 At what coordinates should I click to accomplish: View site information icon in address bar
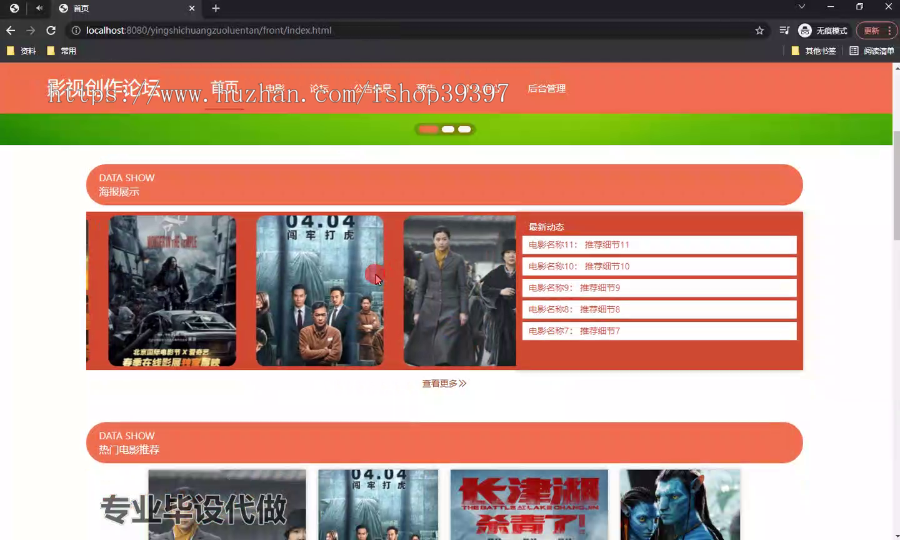[x=76, y=30]
